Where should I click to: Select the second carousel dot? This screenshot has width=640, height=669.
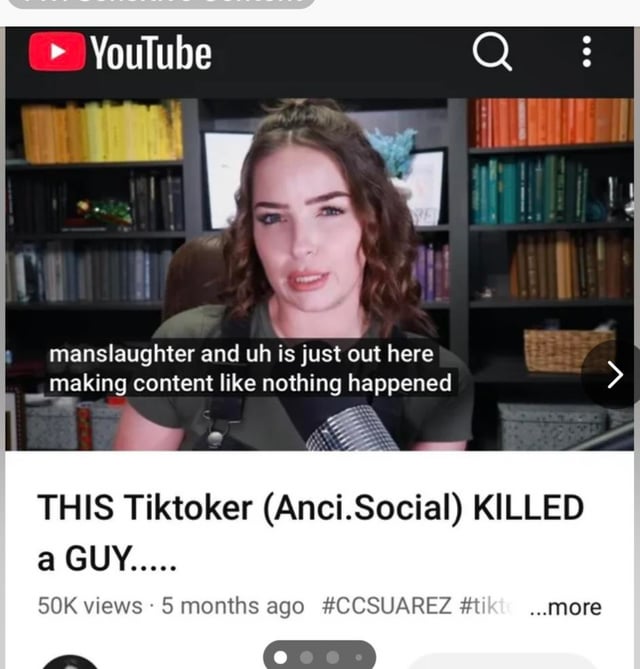(306, 657)
